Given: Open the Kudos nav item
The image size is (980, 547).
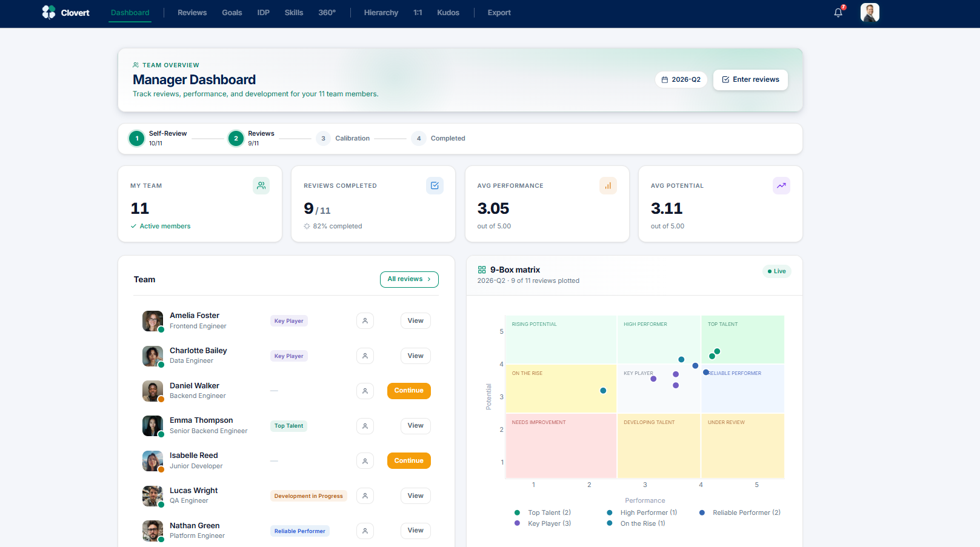Looking at the screenshot, I should click(x=448, y=13).
